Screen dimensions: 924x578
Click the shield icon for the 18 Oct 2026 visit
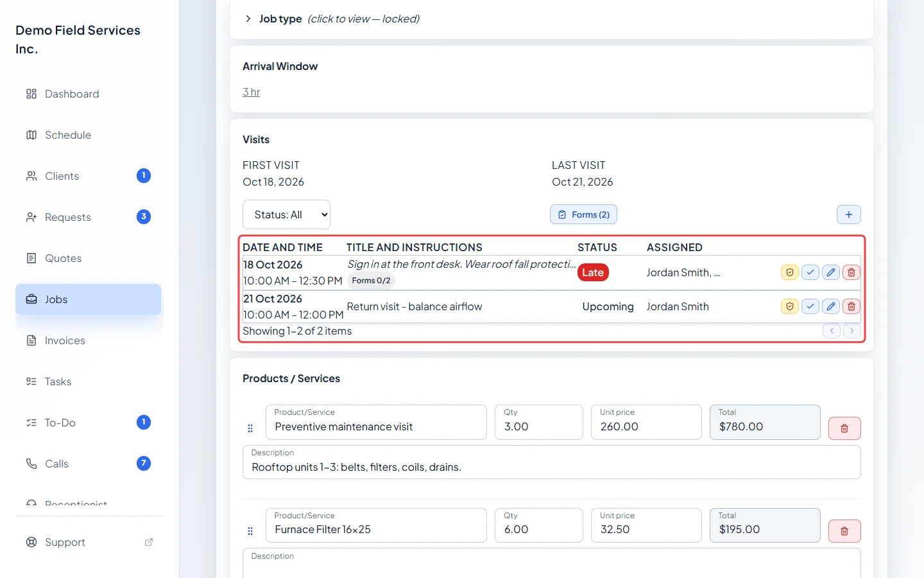pos(790,272)
